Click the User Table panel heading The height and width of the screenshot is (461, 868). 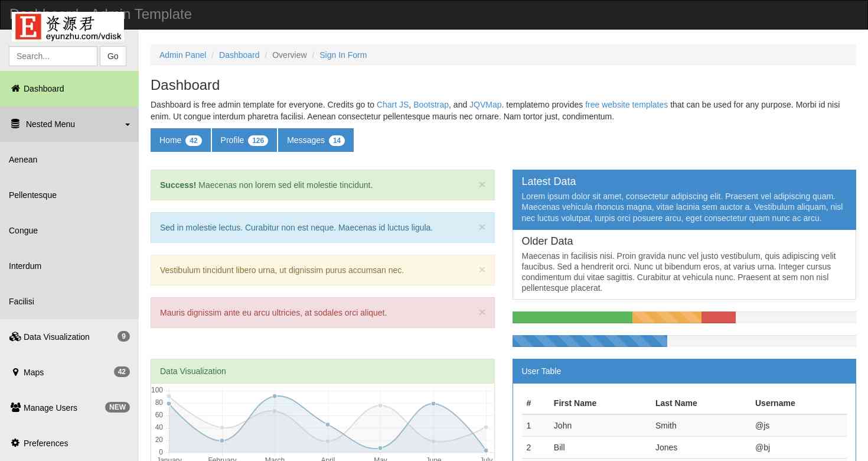(x=684, y=371)
